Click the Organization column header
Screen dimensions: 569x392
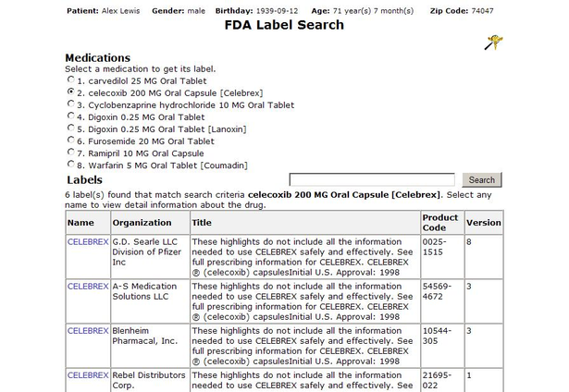150,223
